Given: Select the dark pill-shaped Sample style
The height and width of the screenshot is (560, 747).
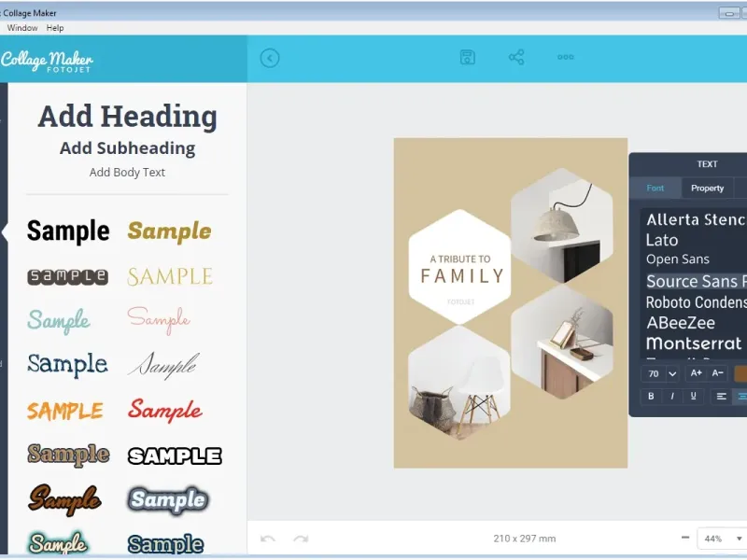Looking at the screenshot, I should tap(67, 276).
